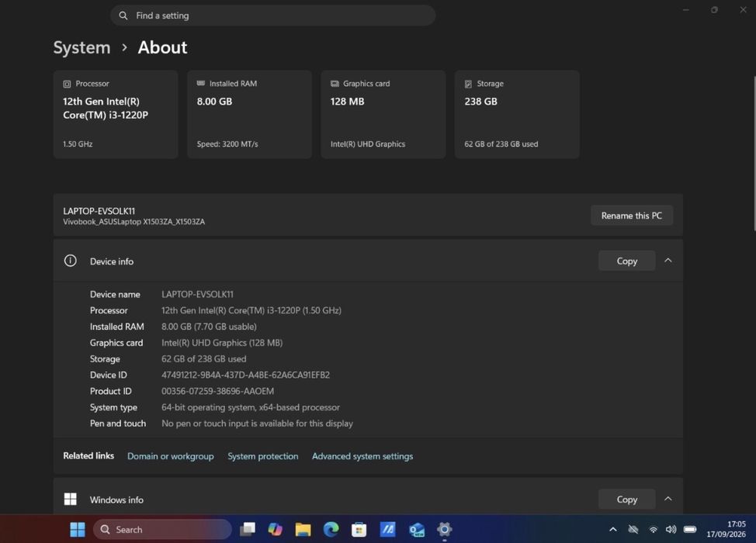Click the Vivobook_ASUSLaptop X1503ZA model text
The height and width of the screenshot is (543, 756).
point(134,222)
